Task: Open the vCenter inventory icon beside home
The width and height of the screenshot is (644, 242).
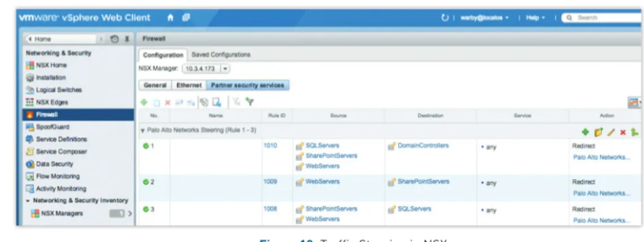Action: [186, 18]
